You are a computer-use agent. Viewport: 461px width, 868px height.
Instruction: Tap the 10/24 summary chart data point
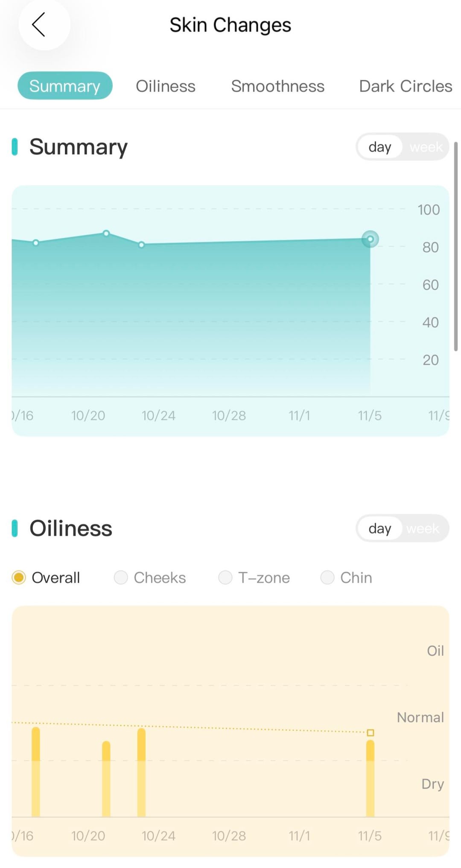pyautogui.click(x=142, y=245)
